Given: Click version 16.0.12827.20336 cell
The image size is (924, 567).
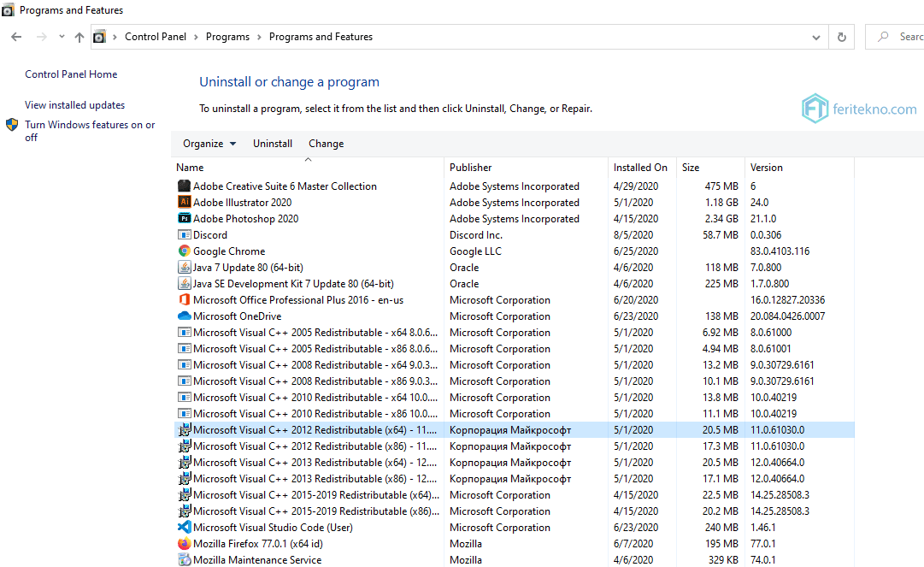Looking at the screenshot, I should pos(787,299).
